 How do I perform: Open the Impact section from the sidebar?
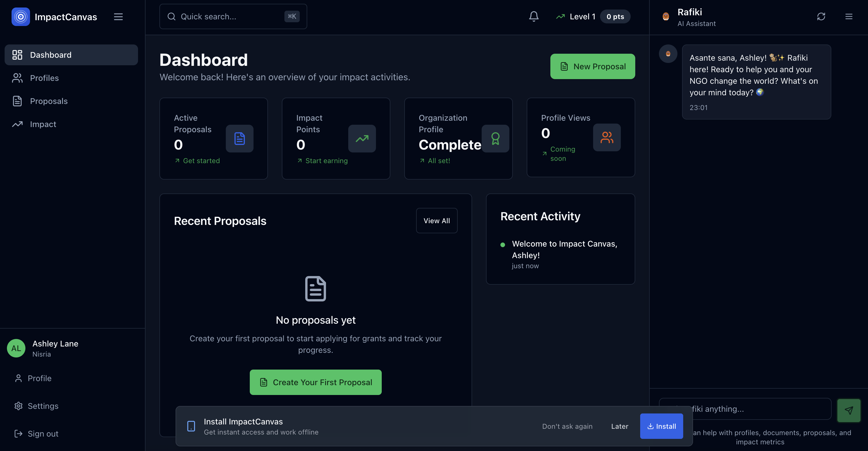point(43,124)
